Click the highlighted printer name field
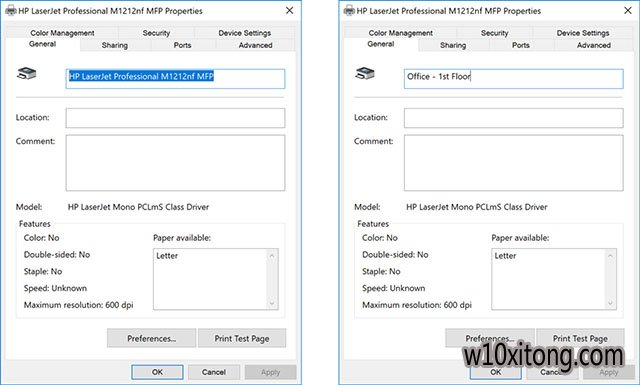 point(175,78)
